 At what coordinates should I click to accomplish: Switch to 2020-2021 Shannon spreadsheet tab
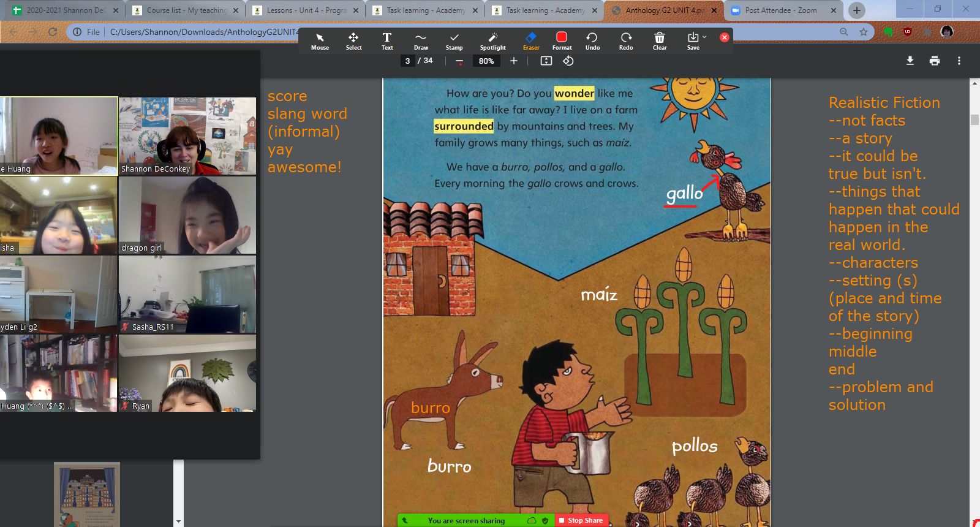click(64, 10)
